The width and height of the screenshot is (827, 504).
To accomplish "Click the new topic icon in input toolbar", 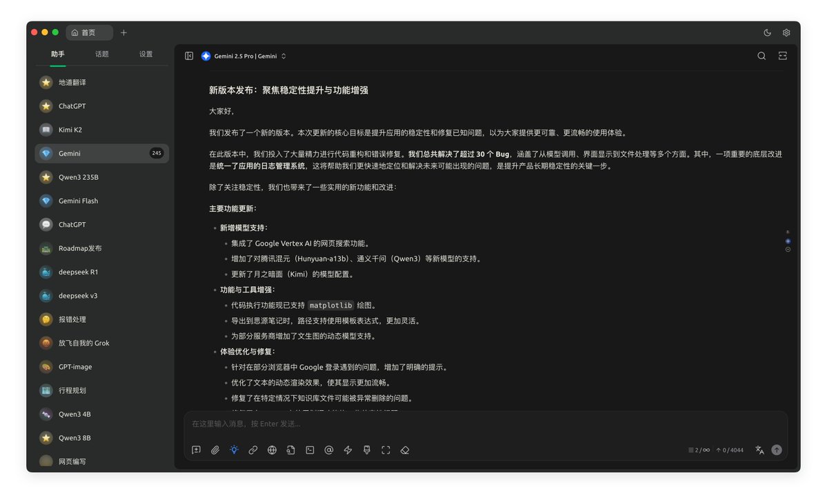I will point(196,450).
